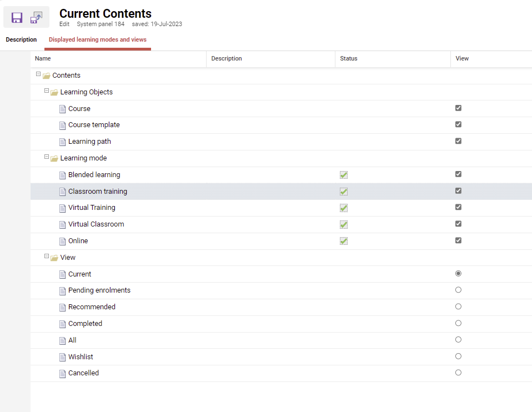
Task: Uncheck the View checkbox for Course
Action: [x=458, y=108]
